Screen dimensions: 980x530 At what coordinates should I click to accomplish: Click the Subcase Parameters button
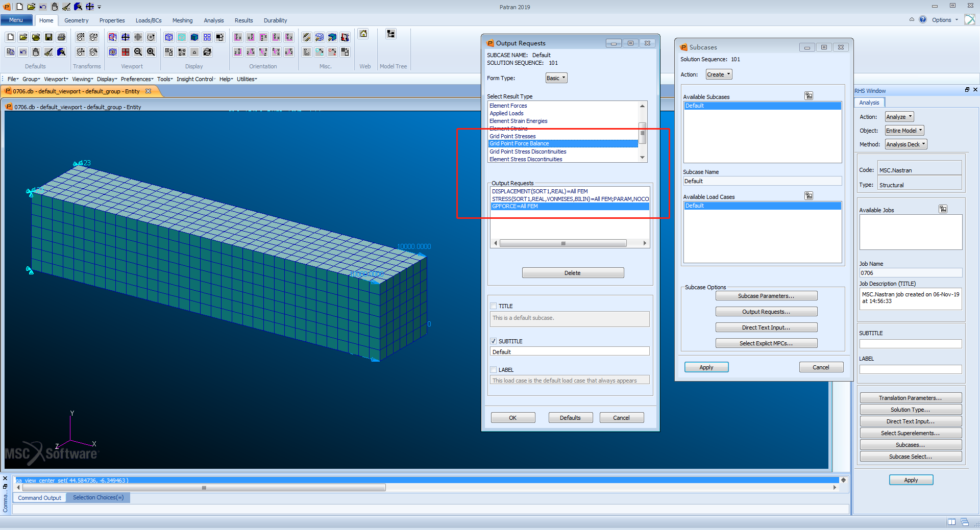click(766, 296)
